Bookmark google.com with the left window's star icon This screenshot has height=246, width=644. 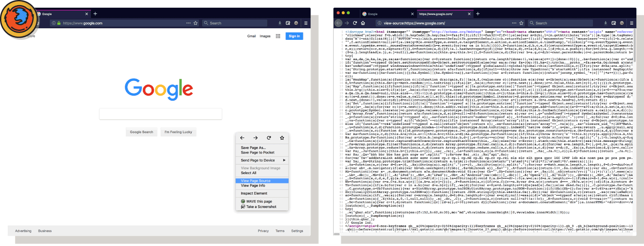click(x=195, y=23)
